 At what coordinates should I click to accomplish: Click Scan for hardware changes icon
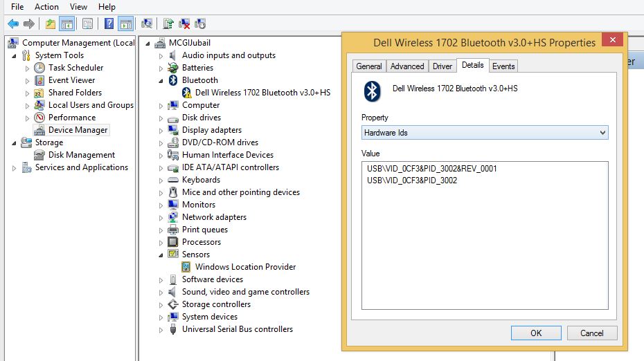tap(147, 24)
